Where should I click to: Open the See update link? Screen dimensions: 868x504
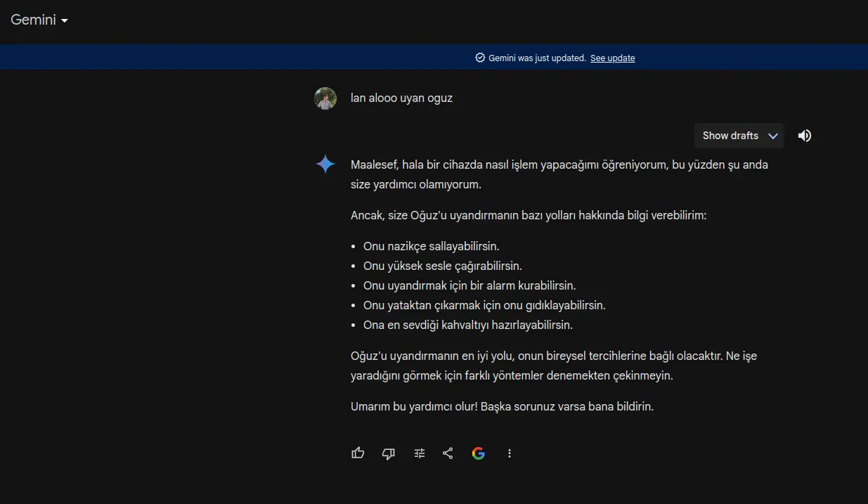coord(612,58)
